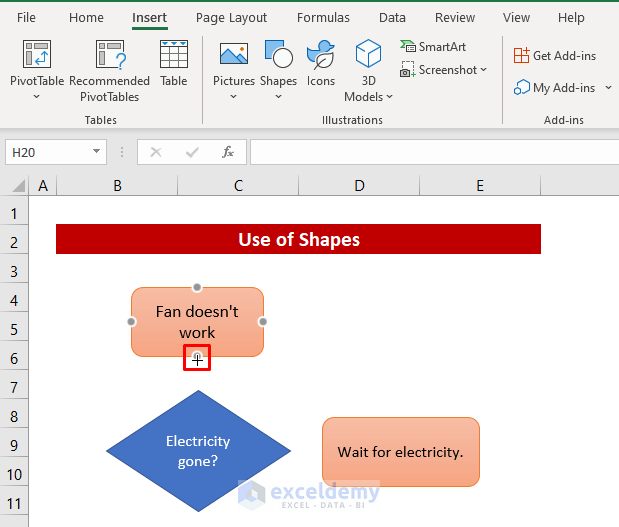The image size is (619, 527).
Task: Expand the 3D Models dropdown arrow
Action: click(x=390, y=96)
